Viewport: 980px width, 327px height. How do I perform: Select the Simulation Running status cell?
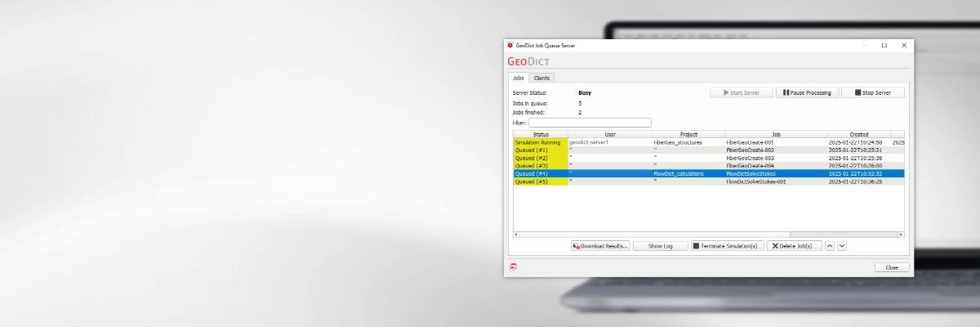tap(541, 142)
